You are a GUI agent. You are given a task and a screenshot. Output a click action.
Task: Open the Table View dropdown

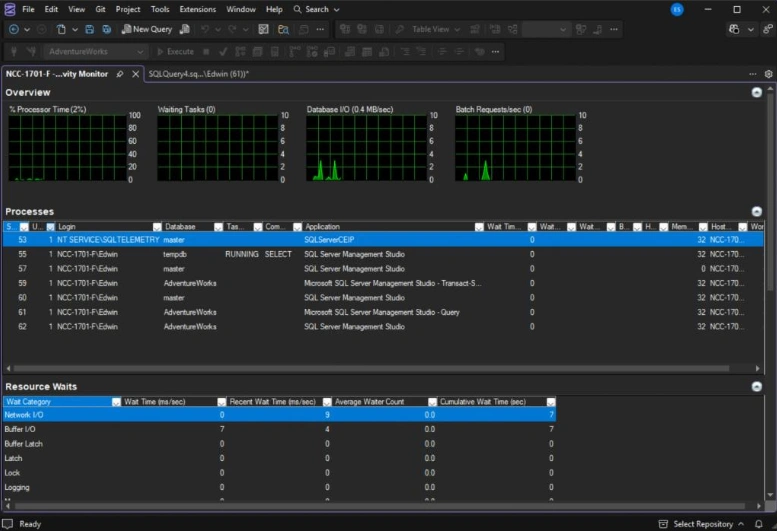[436, 29]
